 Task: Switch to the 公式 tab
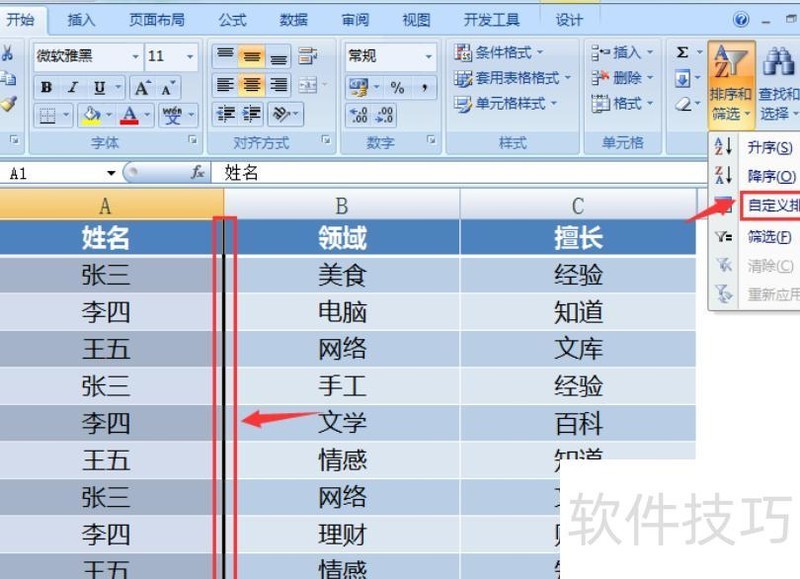[x=232, y=20]
